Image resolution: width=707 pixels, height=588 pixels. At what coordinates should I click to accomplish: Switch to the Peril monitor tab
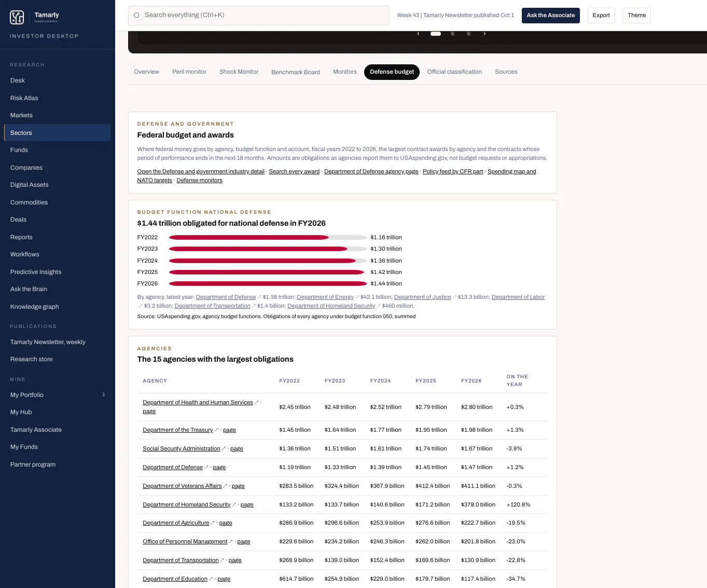click(x=189, y=72)
